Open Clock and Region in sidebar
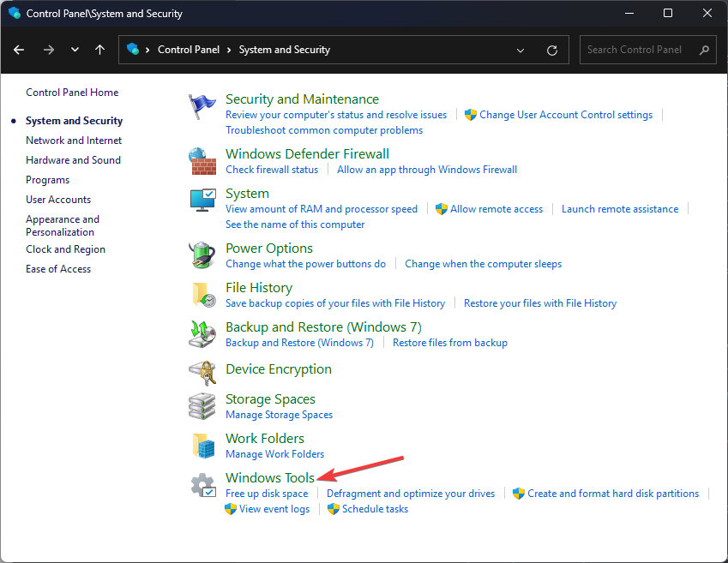 65,249
